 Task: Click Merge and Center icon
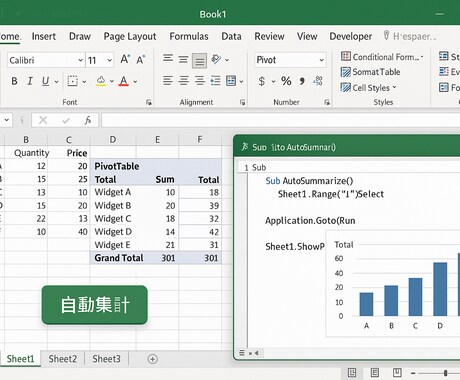231,81
